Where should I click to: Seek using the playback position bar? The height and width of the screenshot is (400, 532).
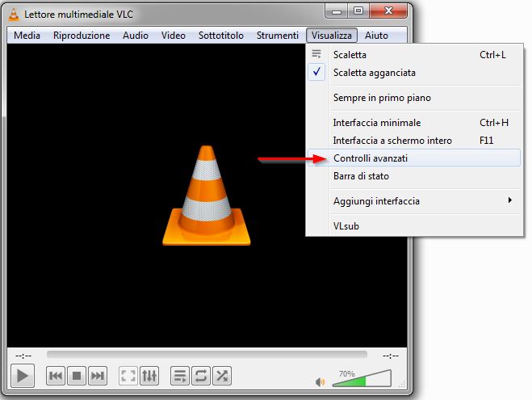pos(207,355)
